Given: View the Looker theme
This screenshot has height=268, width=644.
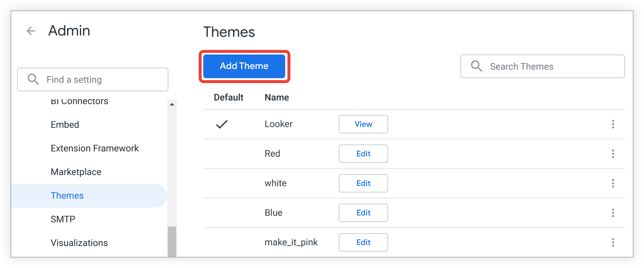Looking at the screenshot, I should 363,124.
